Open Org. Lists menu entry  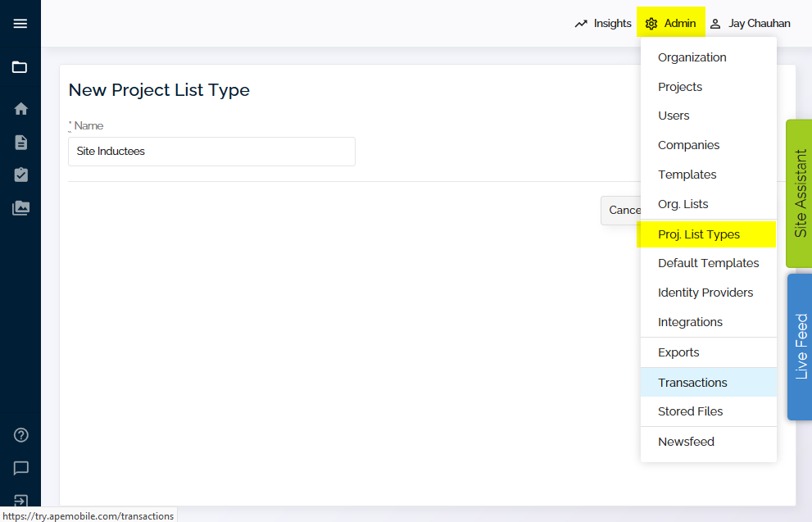point(709,205)
